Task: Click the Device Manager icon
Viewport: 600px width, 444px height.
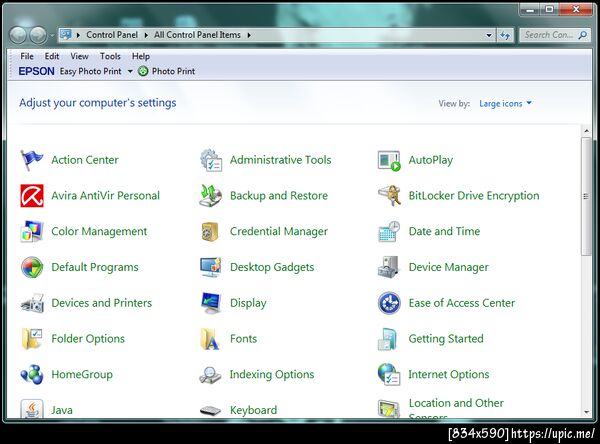Action: [x=388, y=267]
